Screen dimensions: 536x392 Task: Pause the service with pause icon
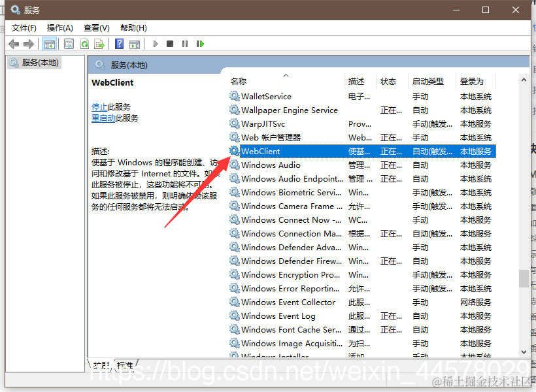click(185, 44)
